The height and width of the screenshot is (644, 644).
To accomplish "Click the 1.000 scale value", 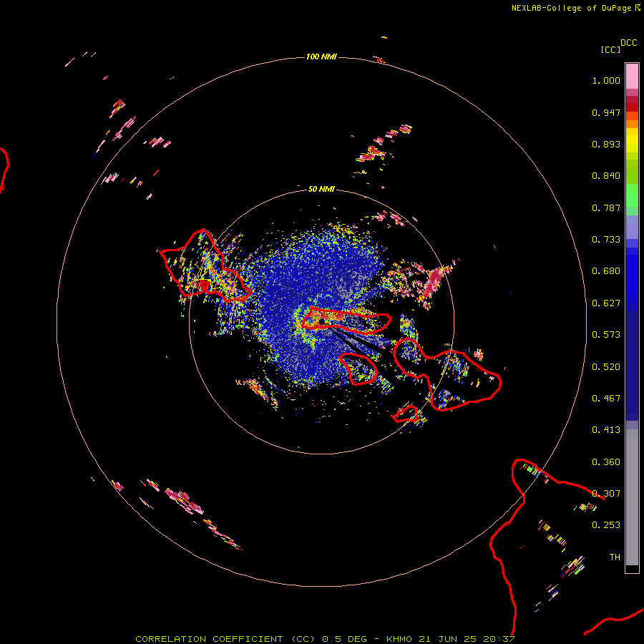I will click(x=606, y=80).
